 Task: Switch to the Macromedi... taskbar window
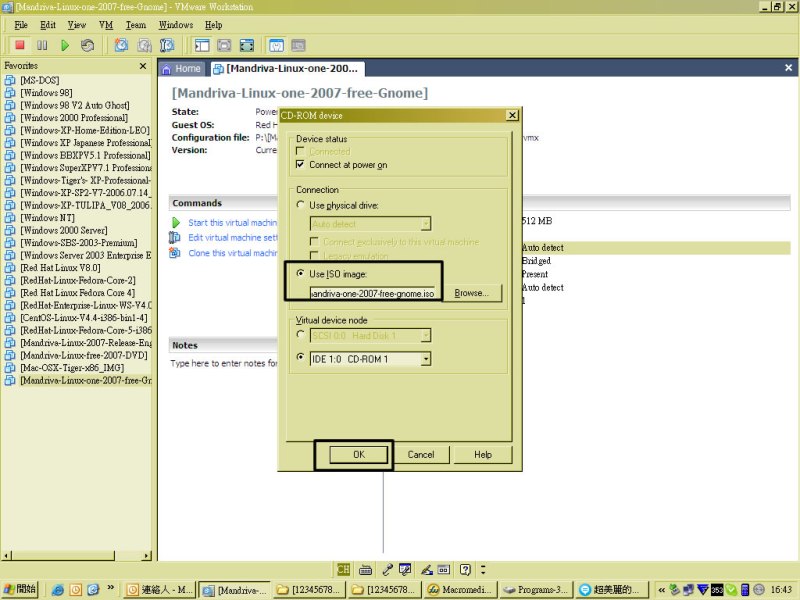pos(459,590)
